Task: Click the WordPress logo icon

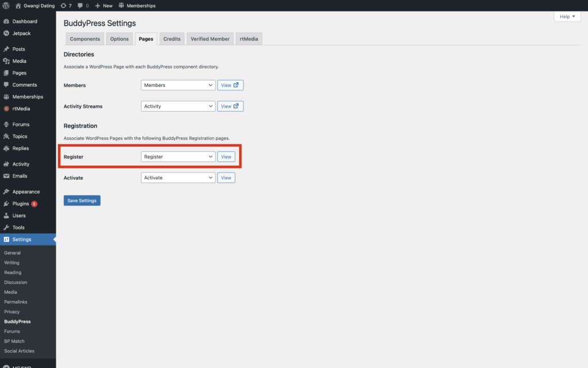Action: tap(6, 6)
